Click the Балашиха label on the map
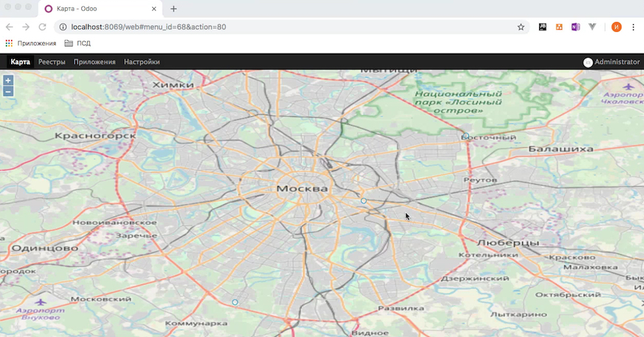 pyautogui.click(x=561, y=149)
